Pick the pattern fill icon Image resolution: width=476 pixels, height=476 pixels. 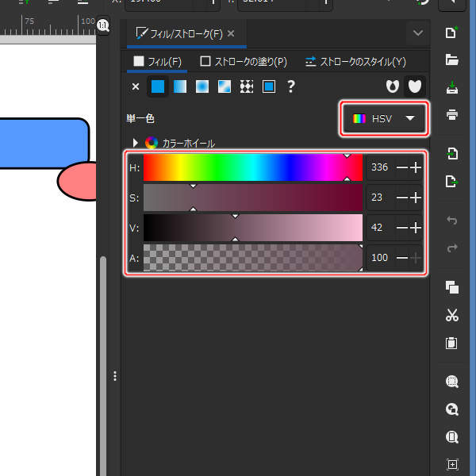point(247,86)
